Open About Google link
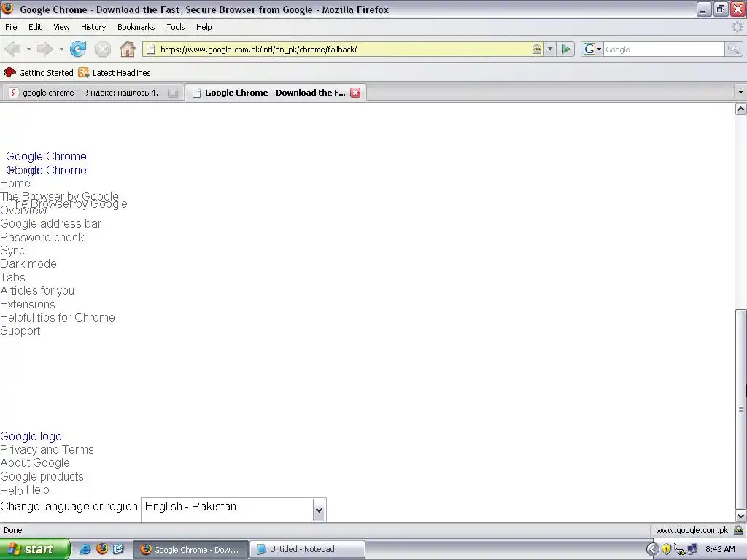Viewport: 747px width, 560px height. point(35,463)
